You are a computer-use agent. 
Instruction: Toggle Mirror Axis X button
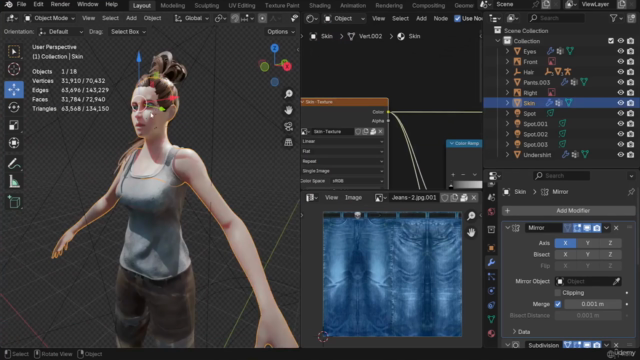coord(565,243)
